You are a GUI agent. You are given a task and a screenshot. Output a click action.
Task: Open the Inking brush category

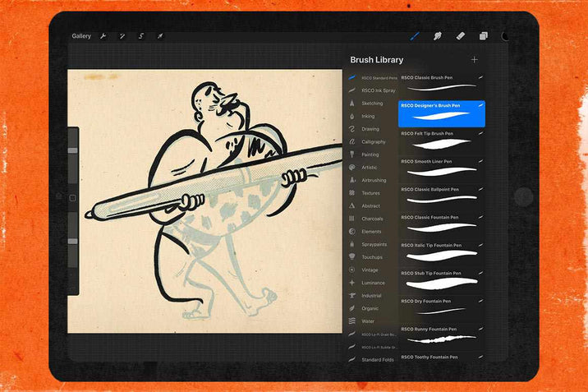368,117
